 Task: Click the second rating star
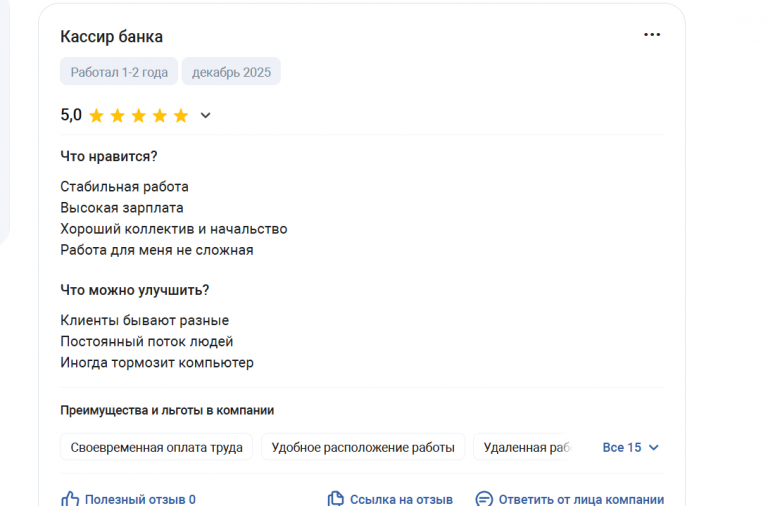[x=118, y=116]
